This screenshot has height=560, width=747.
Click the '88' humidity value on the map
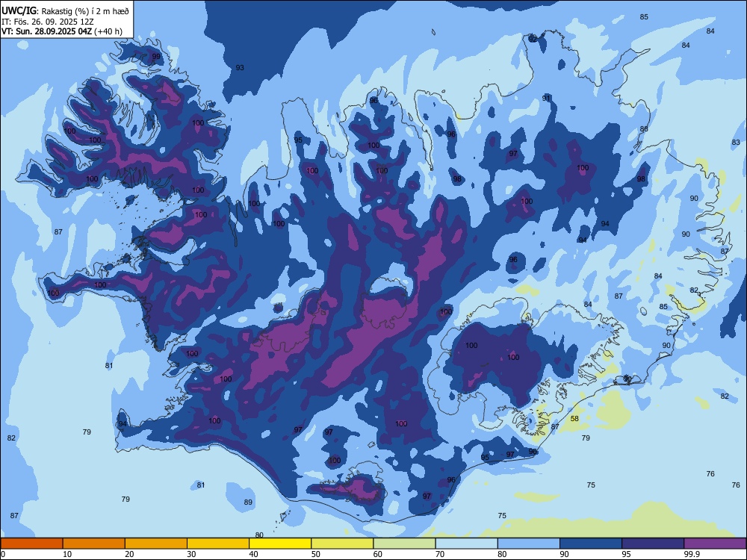pyautogui.click(x=644, y=129)
